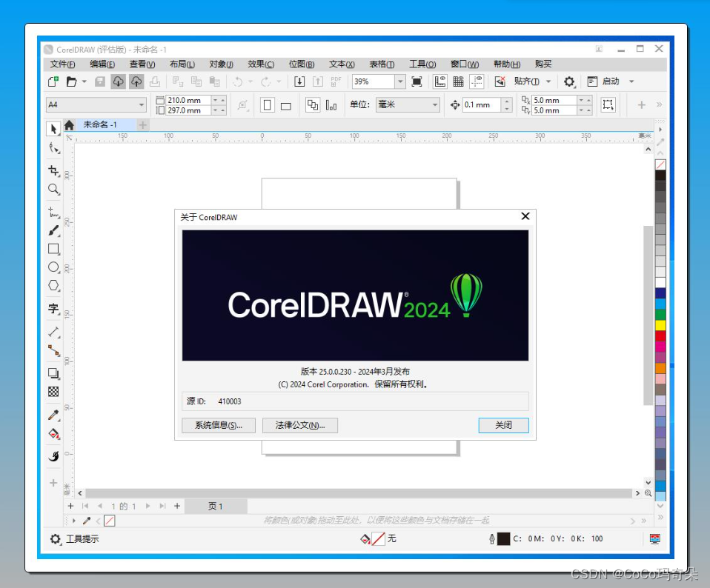Select the Drop Shadow tool

click(x=54, y=373)
